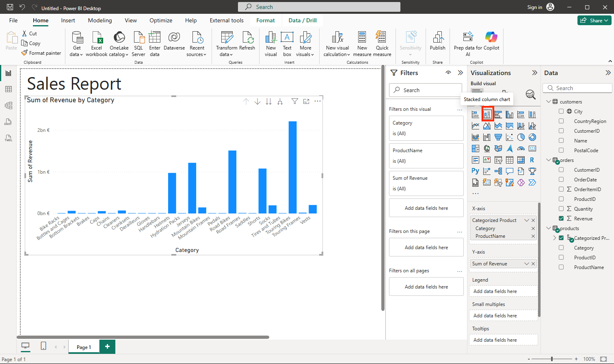Open the Modeling ribbon tab
Image resolution: width=614 pixels, height=364 pixels.
[100, 20]
